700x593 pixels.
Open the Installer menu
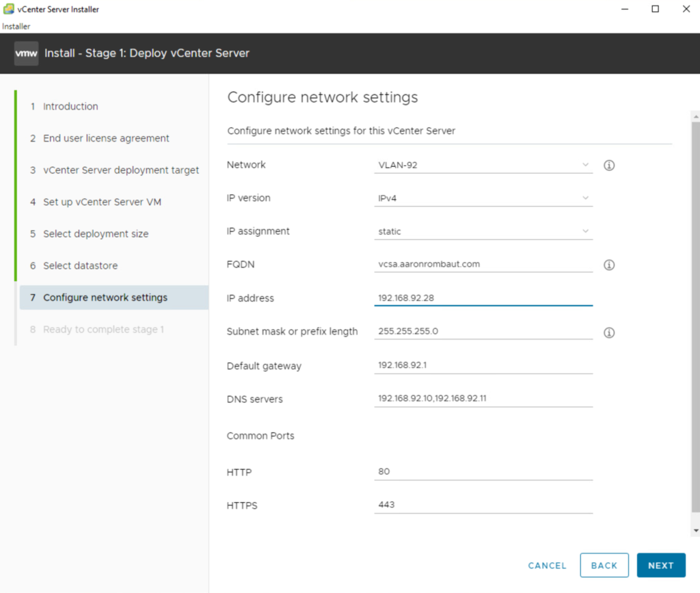pyautogui.click(x=16, y=27)
